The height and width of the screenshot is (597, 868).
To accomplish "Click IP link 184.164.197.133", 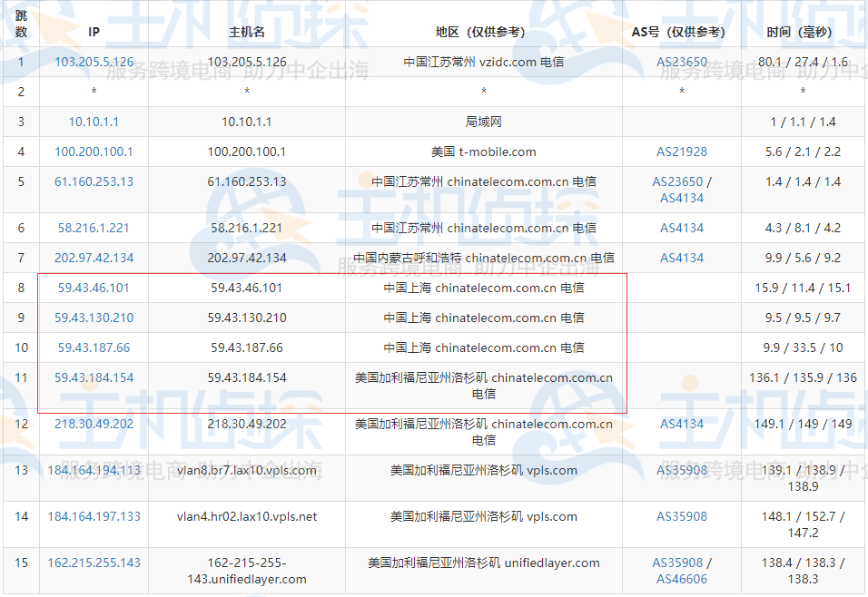I will coord(94,515).
